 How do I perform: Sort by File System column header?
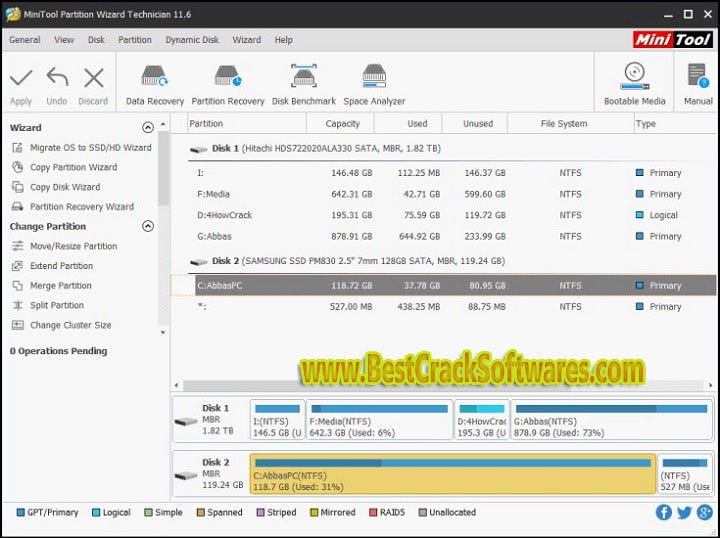(x=571, y=124)
